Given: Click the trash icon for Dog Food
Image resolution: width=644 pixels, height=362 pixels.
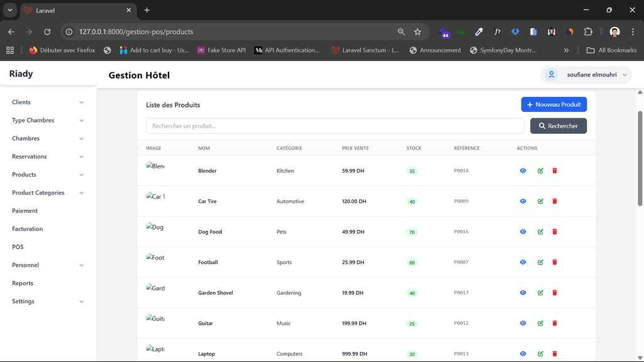Looking at the screenshot, I should tap(555, 232).
